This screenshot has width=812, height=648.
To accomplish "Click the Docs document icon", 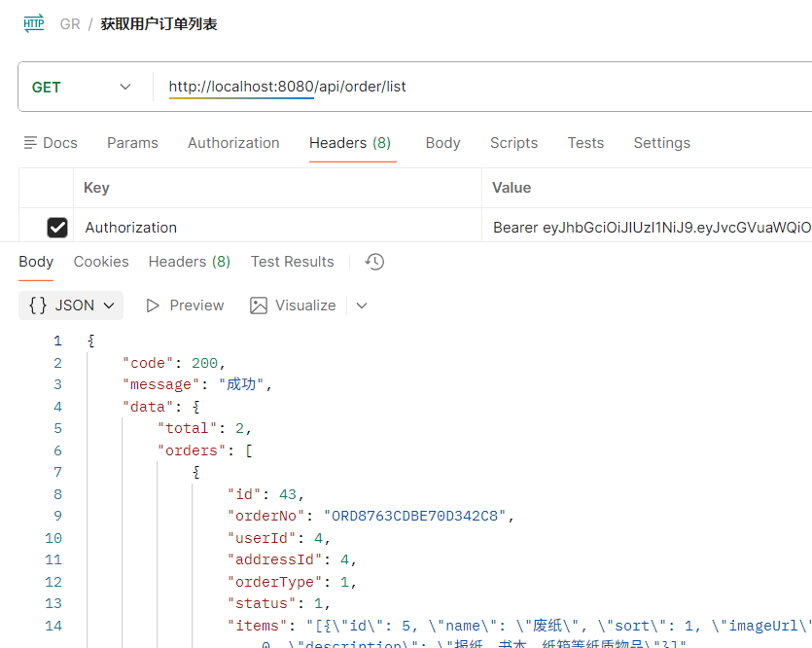I will [31, 143].
